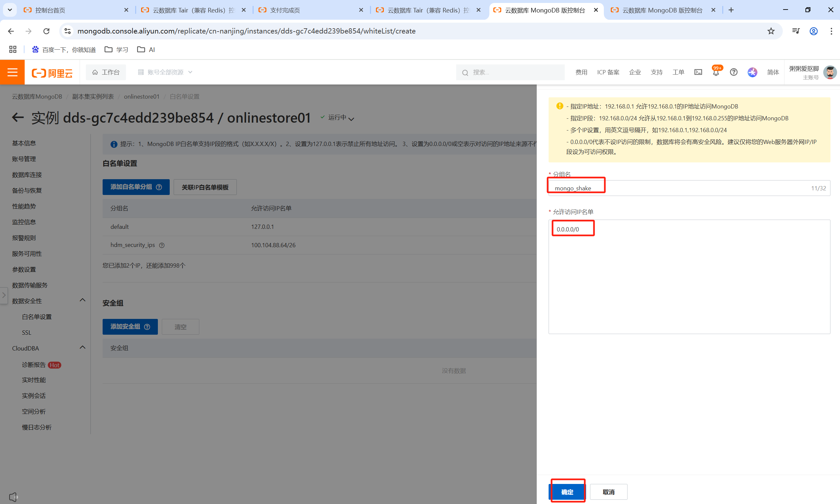Click the help icon on 添加白名单分组 button
The width and height of the screenshot is (840, 504).
click(159, 187)
